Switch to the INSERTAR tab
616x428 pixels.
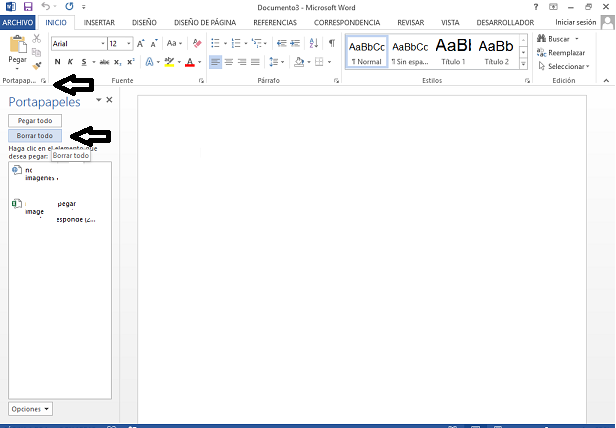click(x=99, y=22)
